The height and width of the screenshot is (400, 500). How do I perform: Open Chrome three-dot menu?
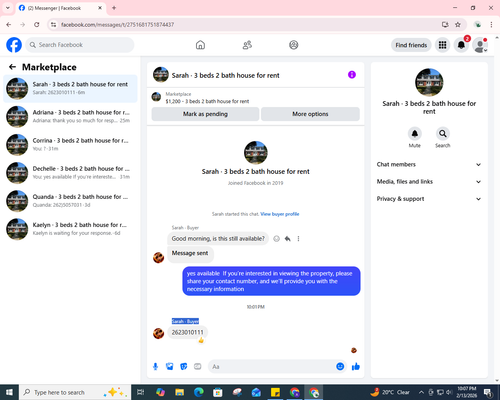pos(491,25)
